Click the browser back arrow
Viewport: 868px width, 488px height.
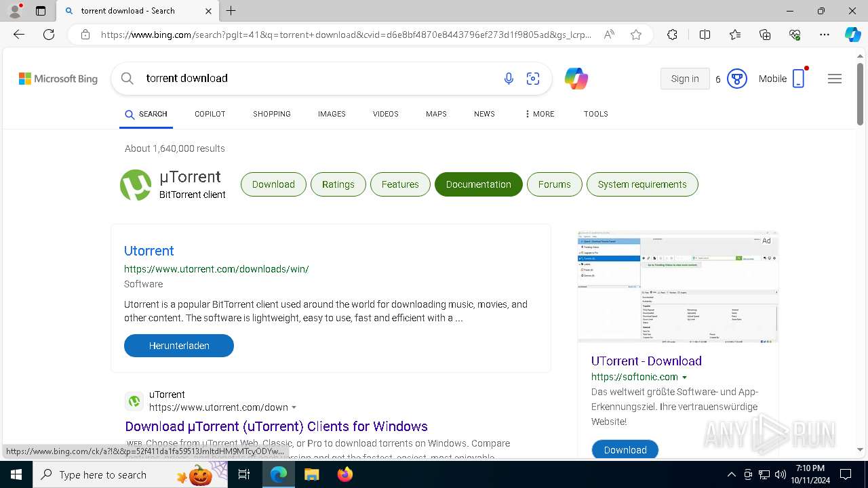19,35
